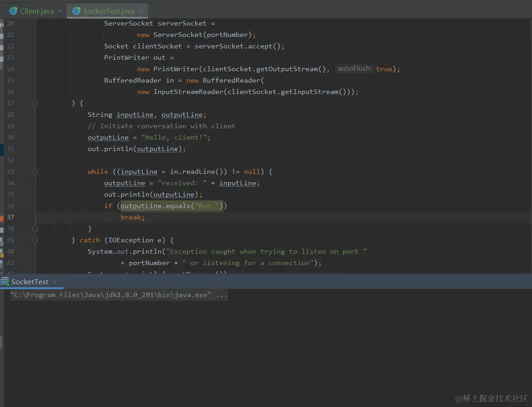Click the Java class icon on Client.java tab
The height and width of the screenshot is (407, 532).
pos(13,11)
